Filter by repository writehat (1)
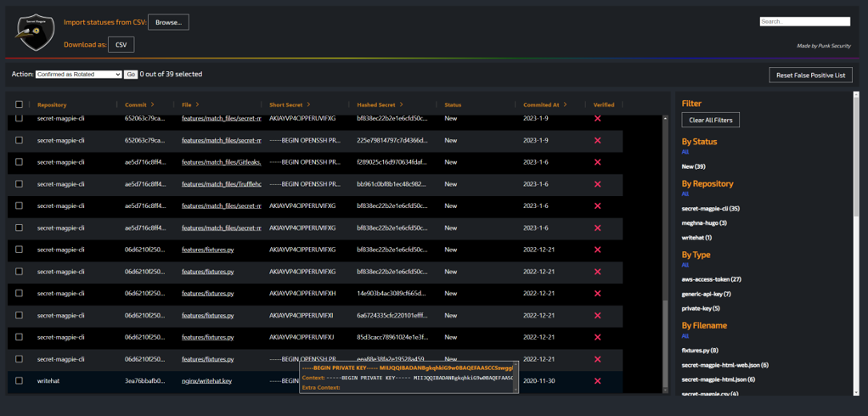868x416 pixels. point(696,238)
